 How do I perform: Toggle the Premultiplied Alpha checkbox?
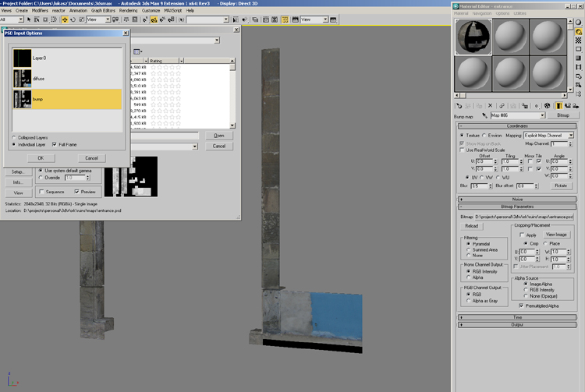tap(521, 305)
